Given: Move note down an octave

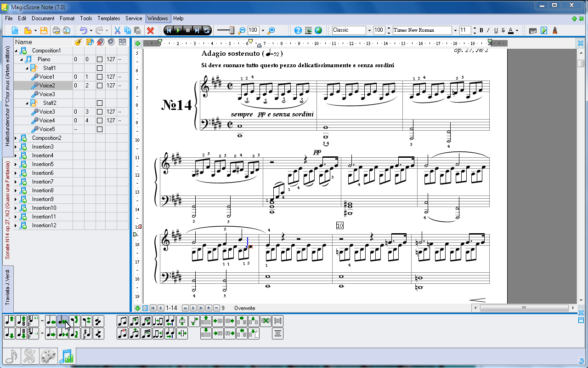Looking at the screenshot, I should [21, 334].
